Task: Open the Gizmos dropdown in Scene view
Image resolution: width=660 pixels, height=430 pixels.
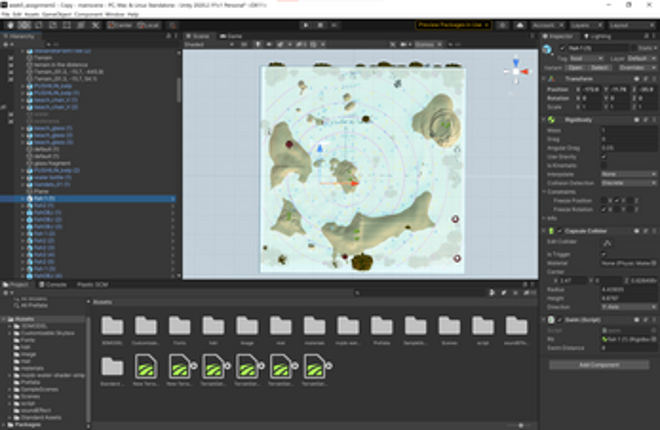Action: tap(428, 44)
